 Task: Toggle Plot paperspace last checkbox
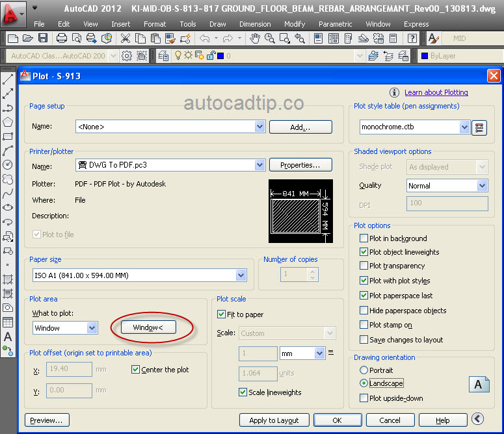364,296
